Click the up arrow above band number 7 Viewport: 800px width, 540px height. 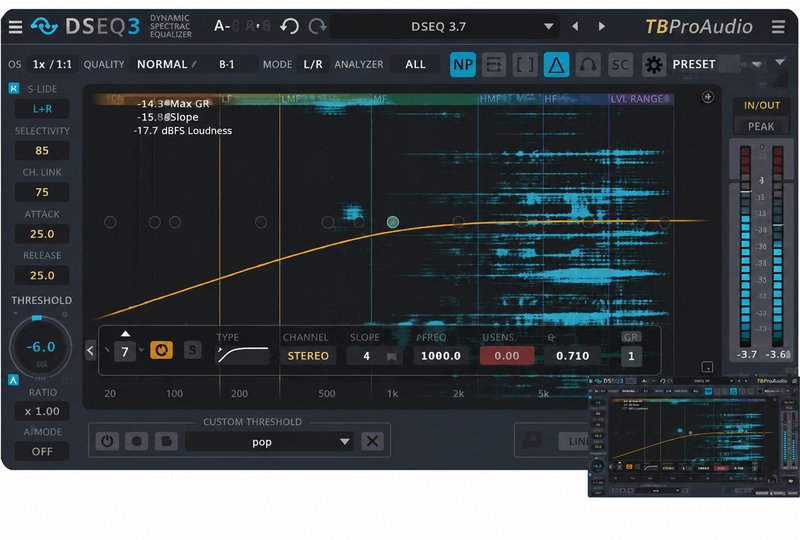[x=126, y=334]
